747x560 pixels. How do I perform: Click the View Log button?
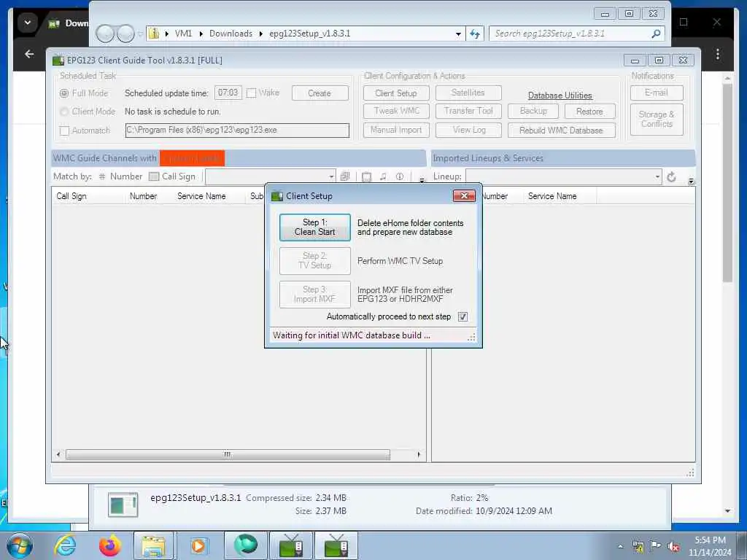(468, 130)
